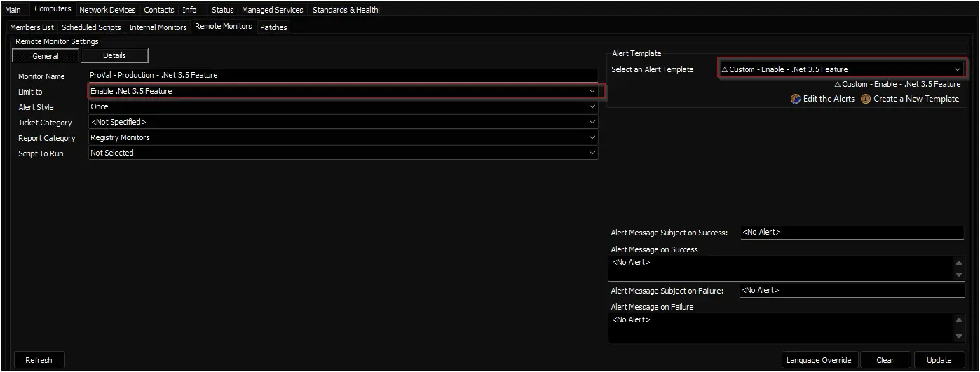Open the Report Category dropdown

(592, 138)
